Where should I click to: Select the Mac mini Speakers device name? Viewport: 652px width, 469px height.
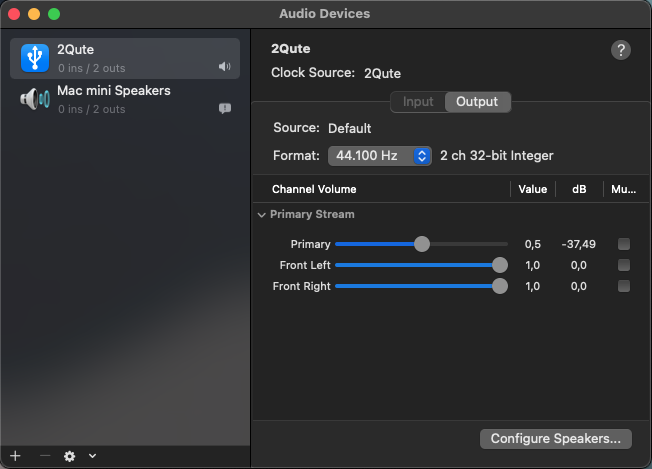[114, 91]
